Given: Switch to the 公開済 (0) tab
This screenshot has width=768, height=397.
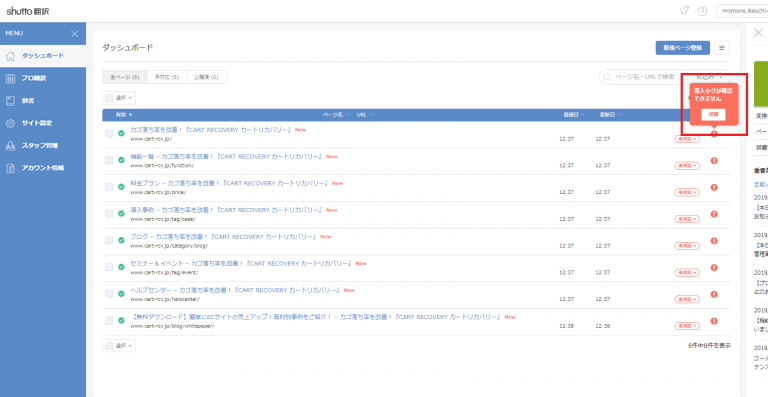Looking at the screenshot, I should 206,77.
